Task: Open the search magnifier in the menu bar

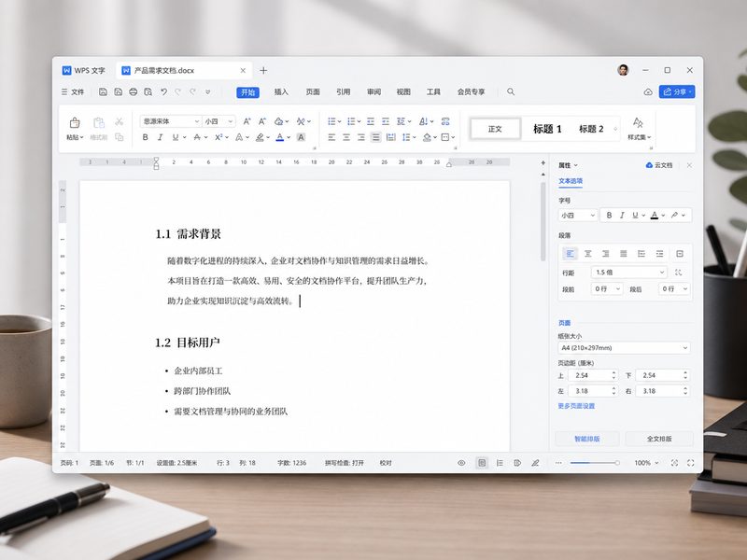Action: coord(511,91)
